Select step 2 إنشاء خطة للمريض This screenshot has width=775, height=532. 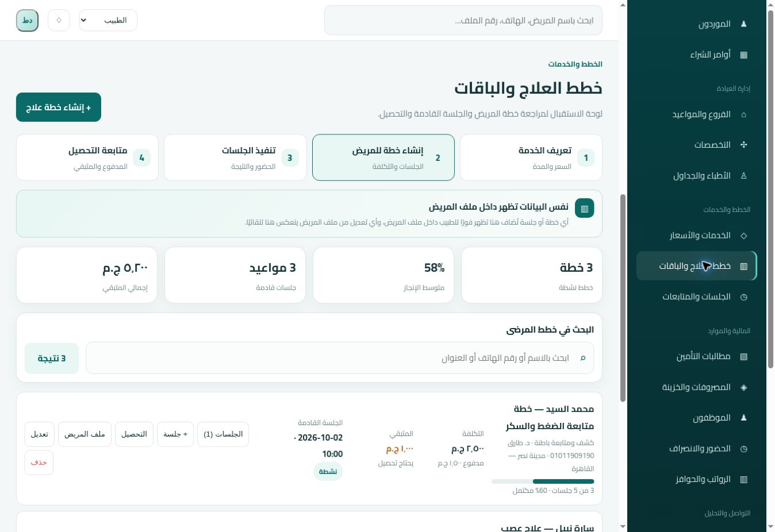pyautogui.click(x=383, y=157)
